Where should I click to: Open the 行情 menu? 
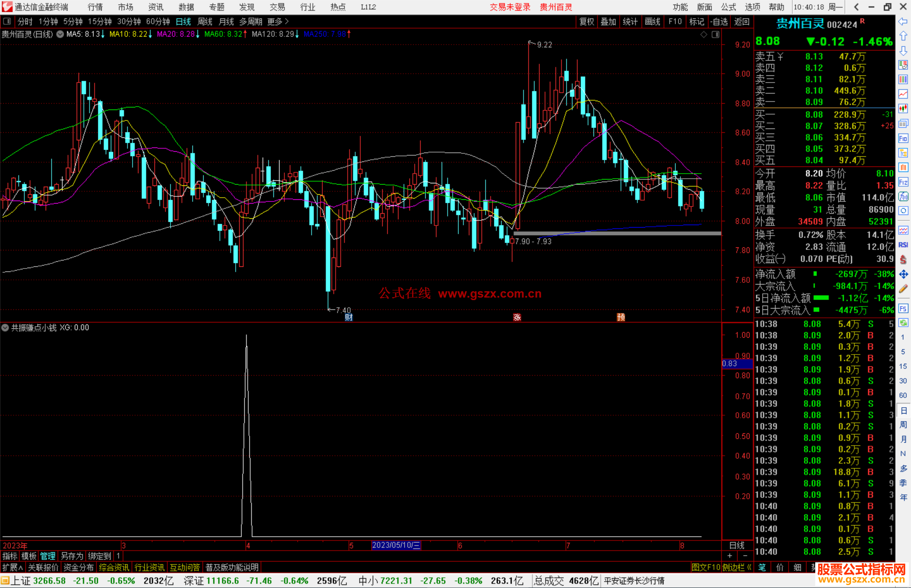95,7
